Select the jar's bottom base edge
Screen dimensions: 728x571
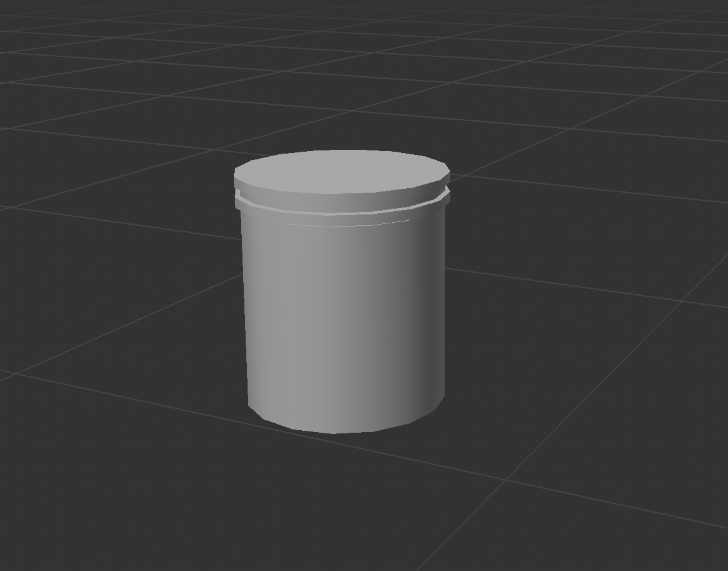click(x=333, y=429)
